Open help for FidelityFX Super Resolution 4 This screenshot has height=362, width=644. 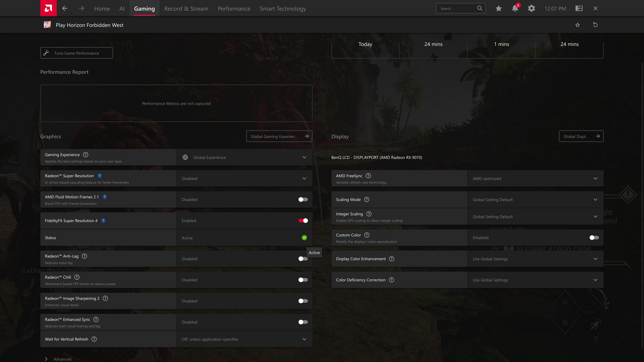pos(103,220)
